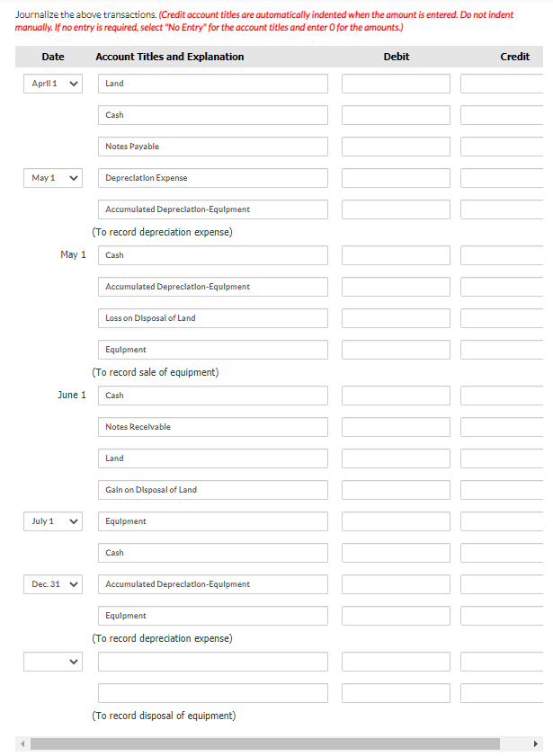Open the July 1 date dropdown
This screenshot has width=553, height=756.
pos(52,520)
